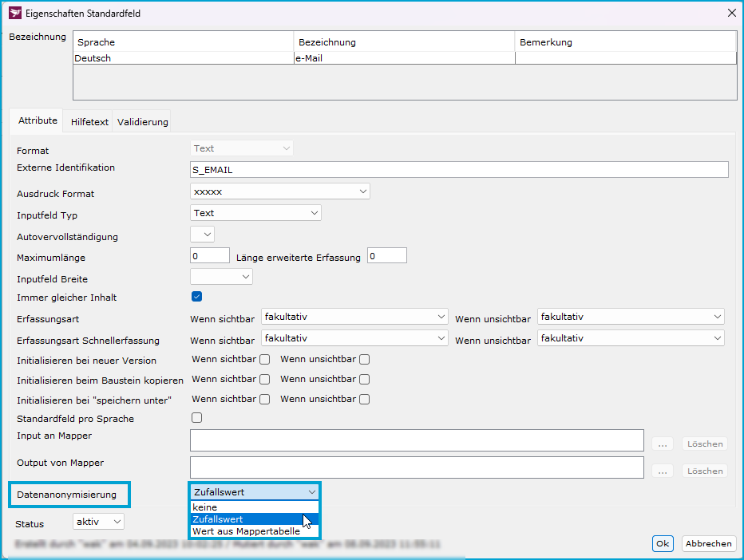Switch to the Hilfetext tab

click(89, 122)
